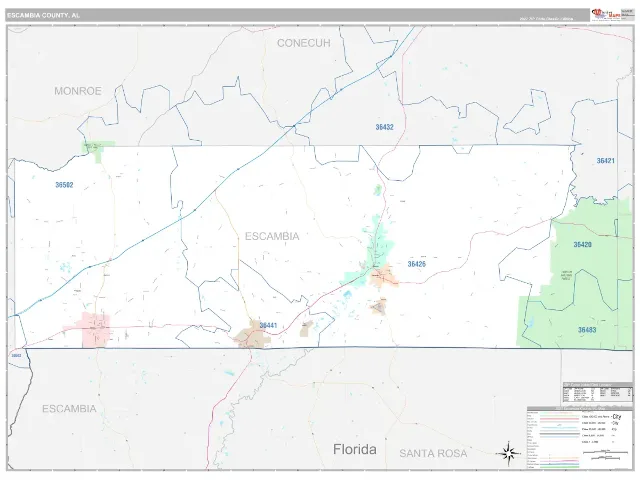Select the SANTA ROSA county label
The height and width of the screenshot is (480, 640).
click(433, 453)
